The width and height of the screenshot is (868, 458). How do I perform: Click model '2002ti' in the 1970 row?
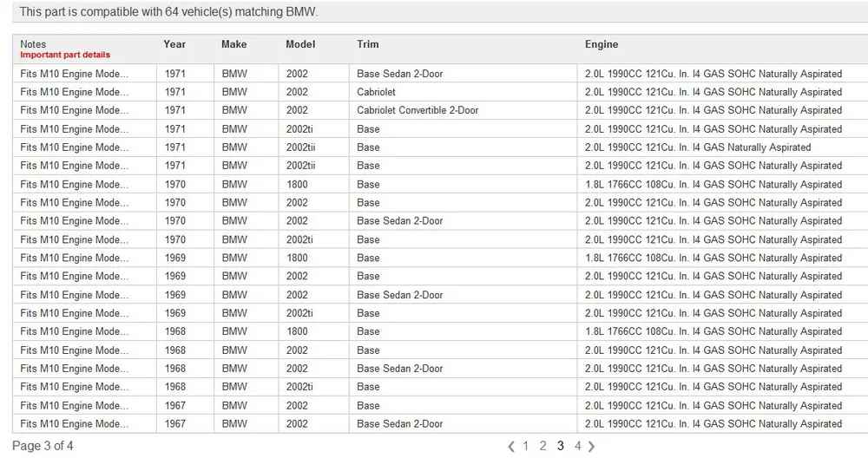pos(299,239)
